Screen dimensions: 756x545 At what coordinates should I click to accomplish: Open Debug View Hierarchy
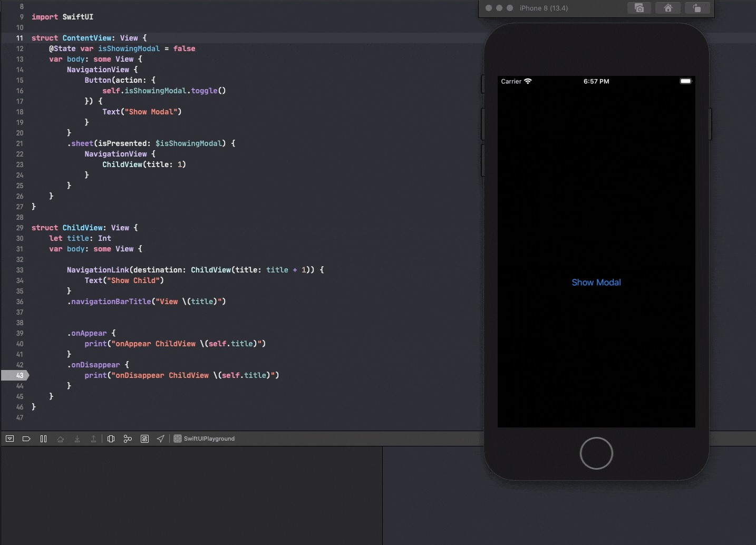point(111,439)
